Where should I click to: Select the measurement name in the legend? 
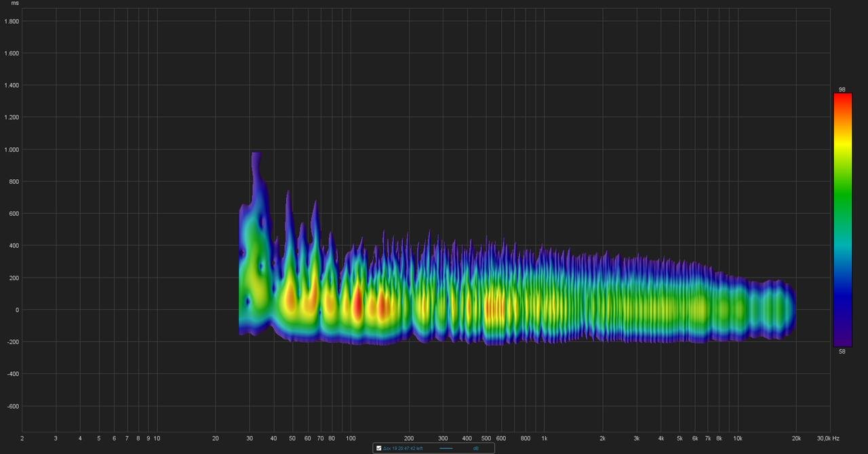(x=403, y=448)
